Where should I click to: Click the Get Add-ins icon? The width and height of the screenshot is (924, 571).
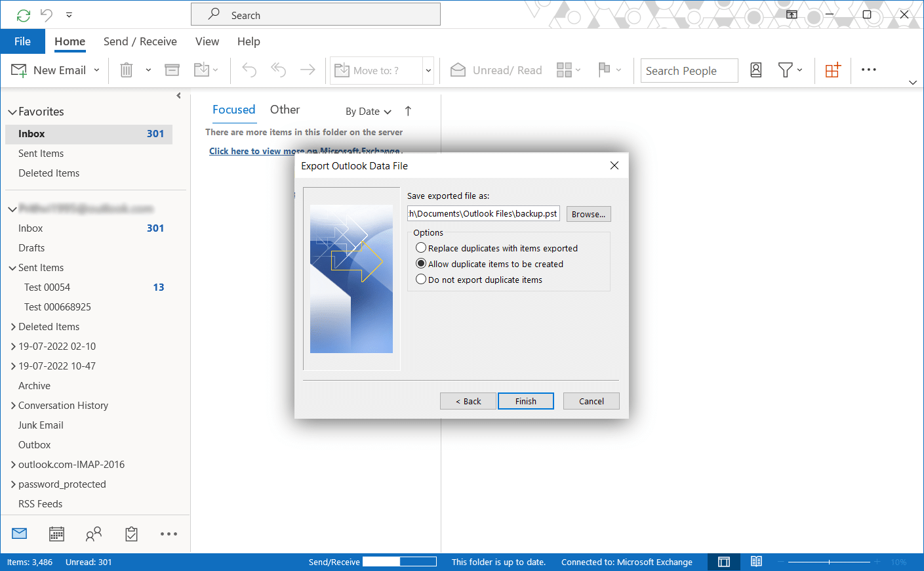(833, 70)
